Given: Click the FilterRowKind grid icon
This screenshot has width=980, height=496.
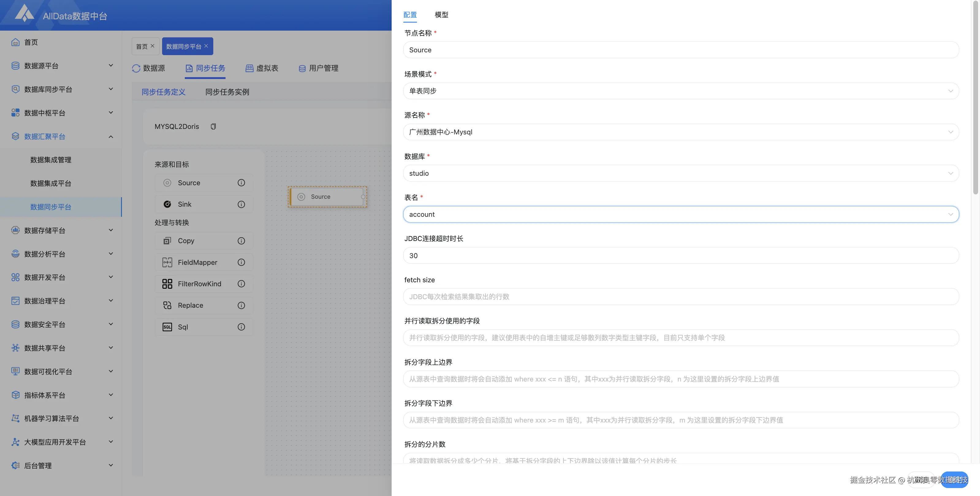Looking at the screenshot, I should coord(167,284).
